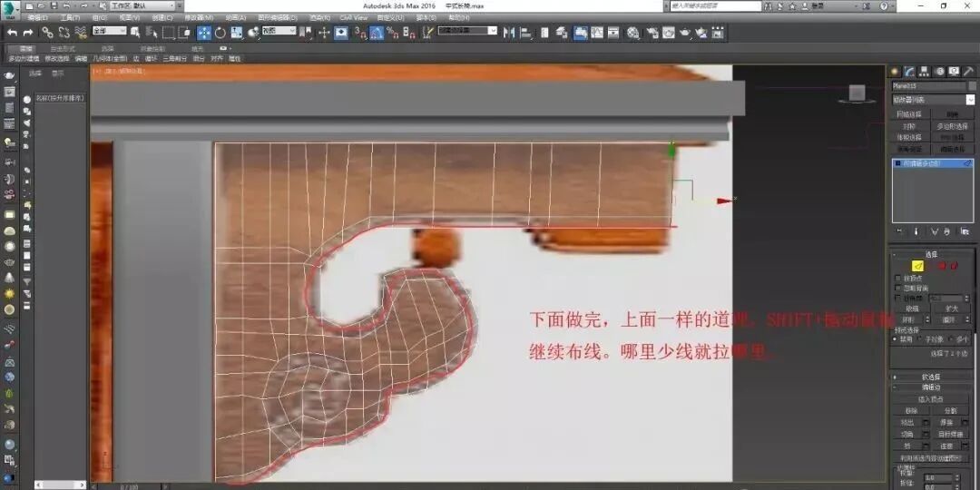Open the 工作区 workspace dropdown

tap(143, 5)
